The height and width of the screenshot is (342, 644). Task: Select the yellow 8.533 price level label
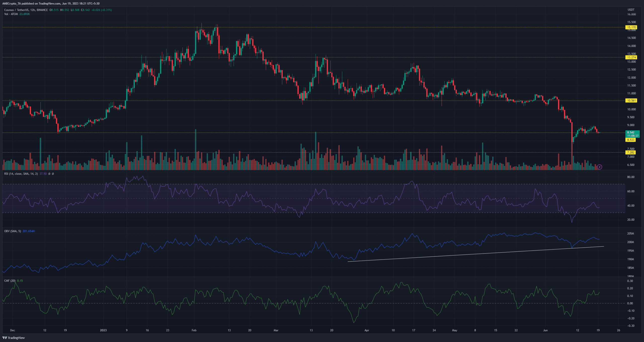pyautogui.click(x=631, y=140)
